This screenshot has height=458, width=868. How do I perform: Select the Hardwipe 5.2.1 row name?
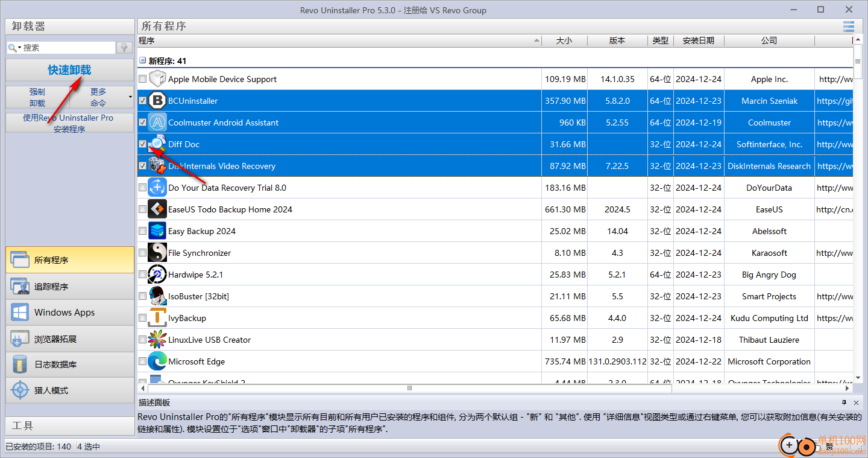point(195,275)
